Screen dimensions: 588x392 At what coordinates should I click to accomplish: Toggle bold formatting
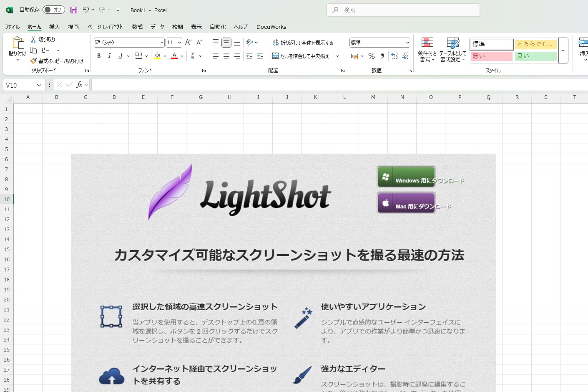coord(99,56)
